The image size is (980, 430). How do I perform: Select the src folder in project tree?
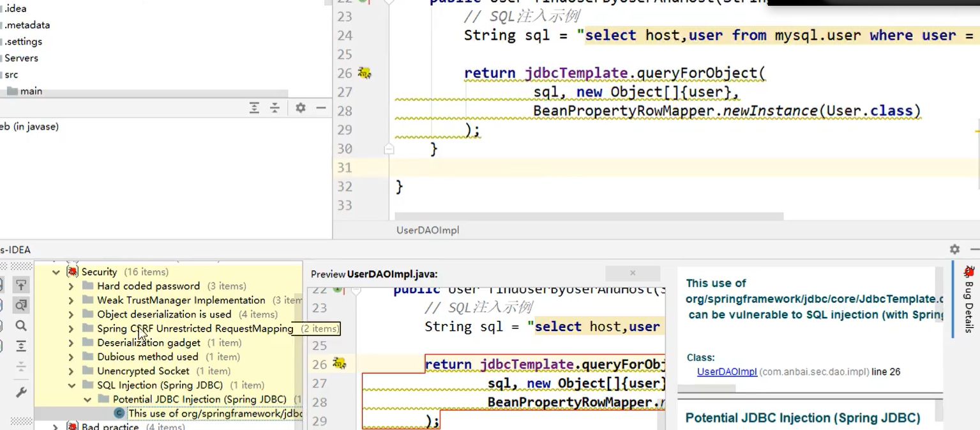[11, 74]
